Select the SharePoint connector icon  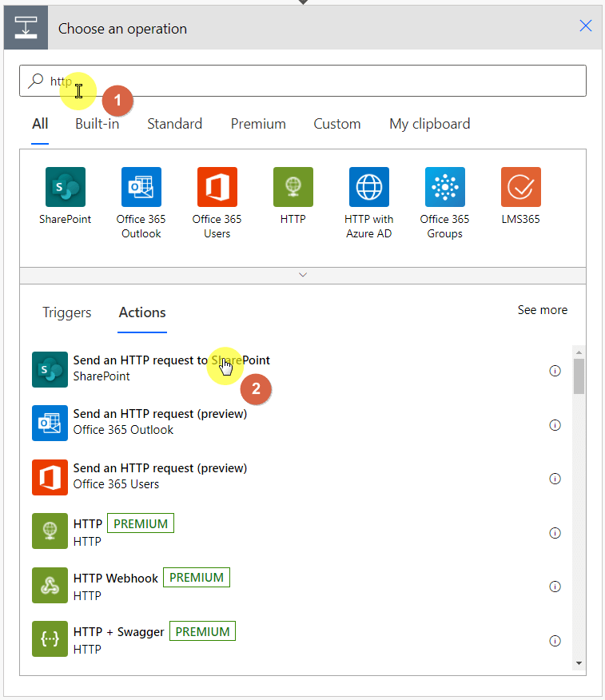[66, 187]
